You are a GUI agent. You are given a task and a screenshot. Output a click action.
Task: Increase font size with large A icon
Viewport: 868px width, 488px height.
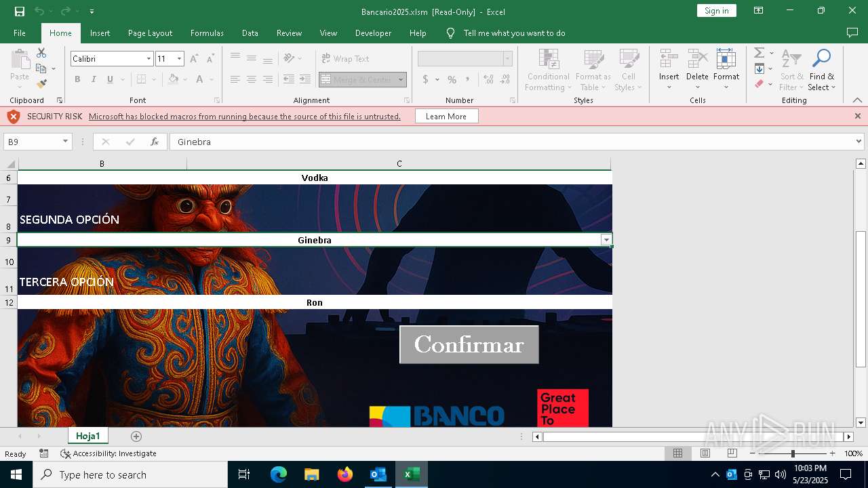click(194, 59)
